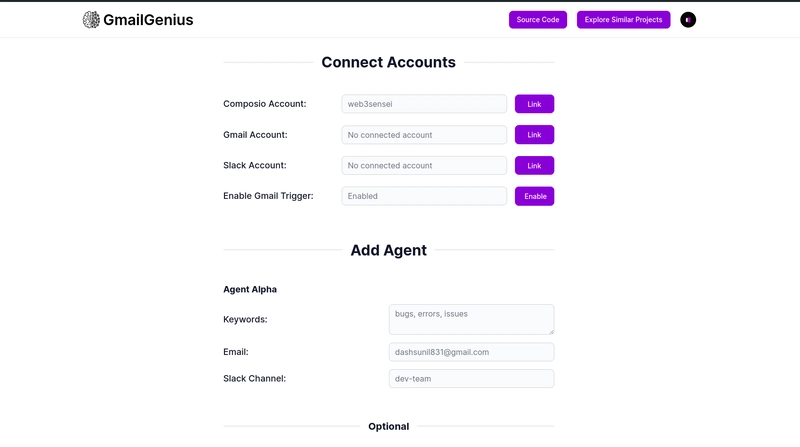The image size is (800, 447).
Task: Link the Slack Account
Action: click(534, 165)
